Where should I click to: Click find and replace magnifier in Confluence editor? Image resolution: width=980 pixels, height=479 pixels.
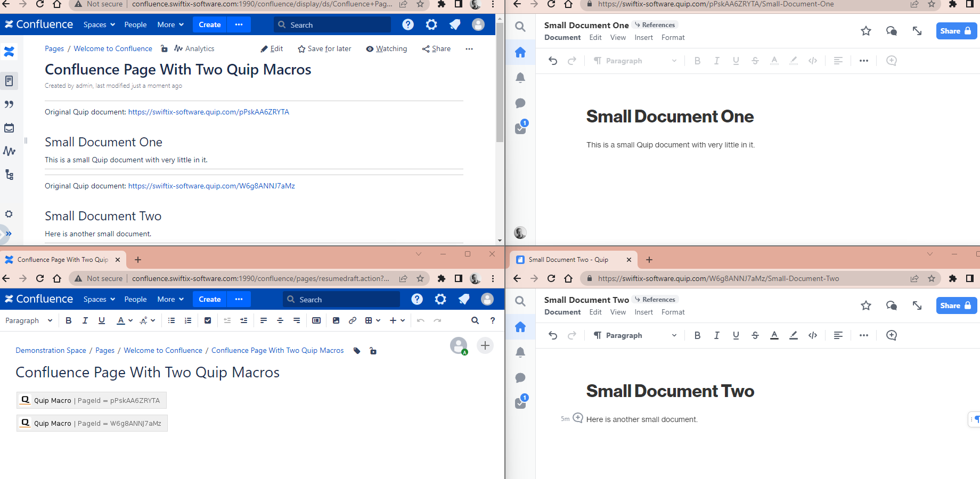coord(475,320)
